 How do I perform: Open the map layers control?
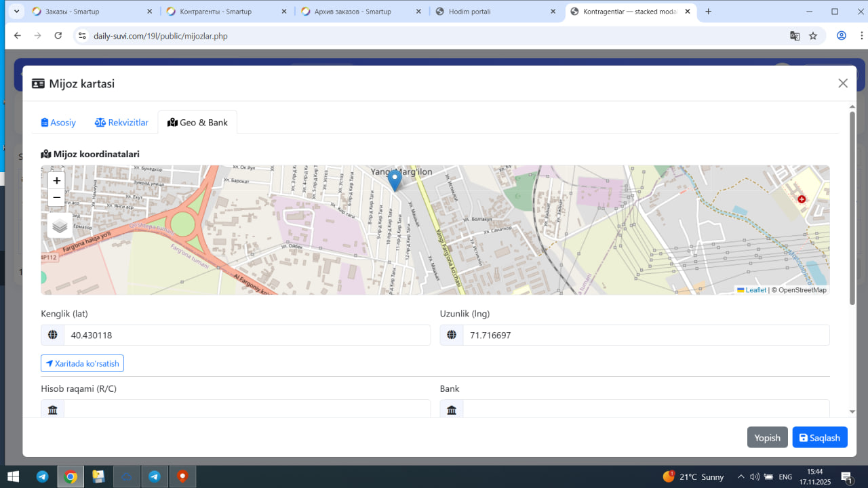coord(60,226)
